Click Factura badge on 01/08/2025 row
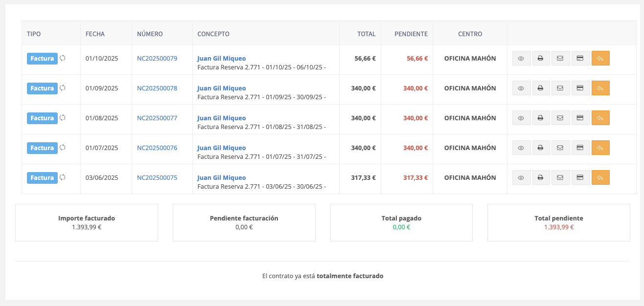This screenshot has width=644, height=306. coord(42,118)
